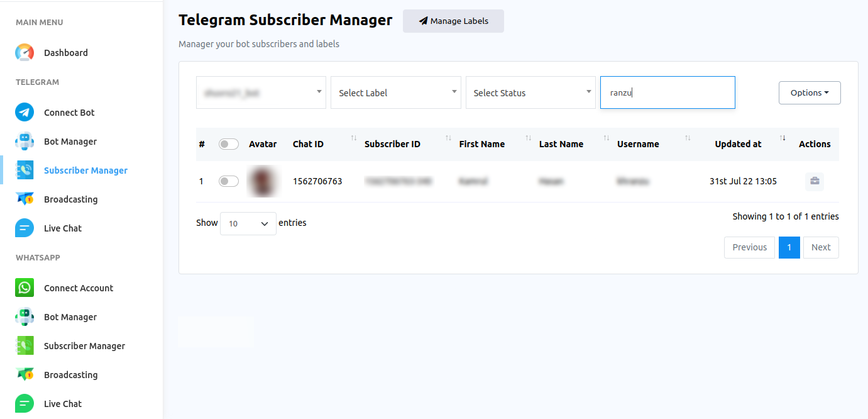Viewport: 868px width, 419px height.
Task: Click the Telegram Subscriber Manager page title
Action: (x=285, y=20)
